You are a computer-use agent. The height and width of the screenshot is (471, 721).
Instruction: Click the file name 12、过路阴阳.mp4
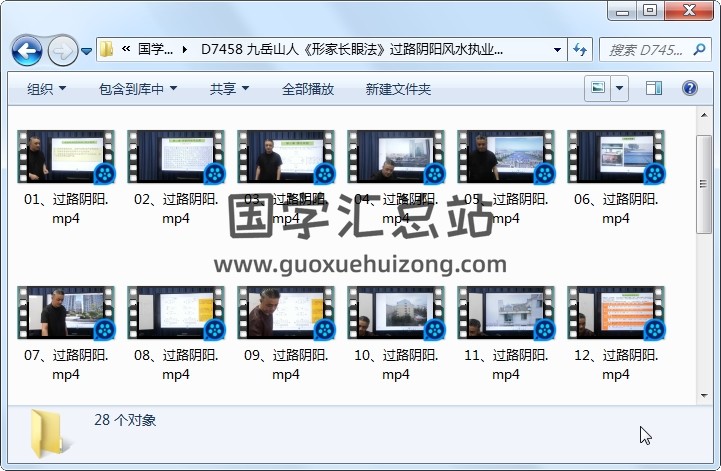point(616,364)
